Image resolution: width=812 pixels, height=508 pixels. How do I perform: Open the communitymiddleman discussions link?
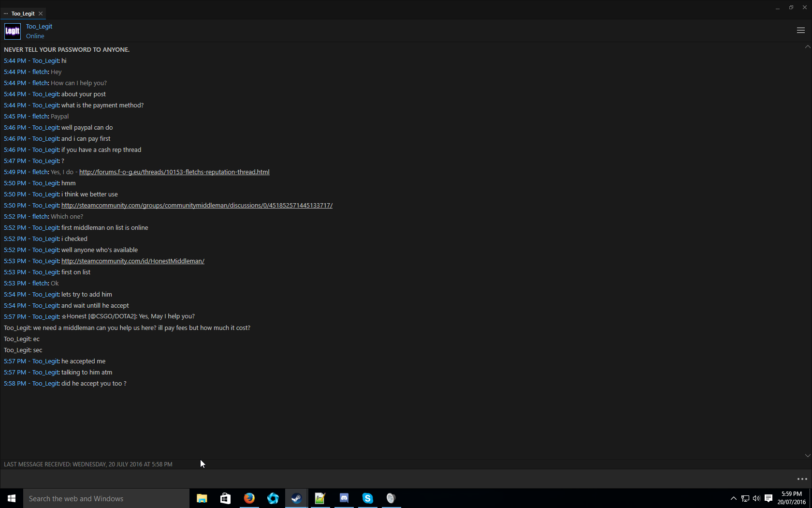(x=197, y=206)
